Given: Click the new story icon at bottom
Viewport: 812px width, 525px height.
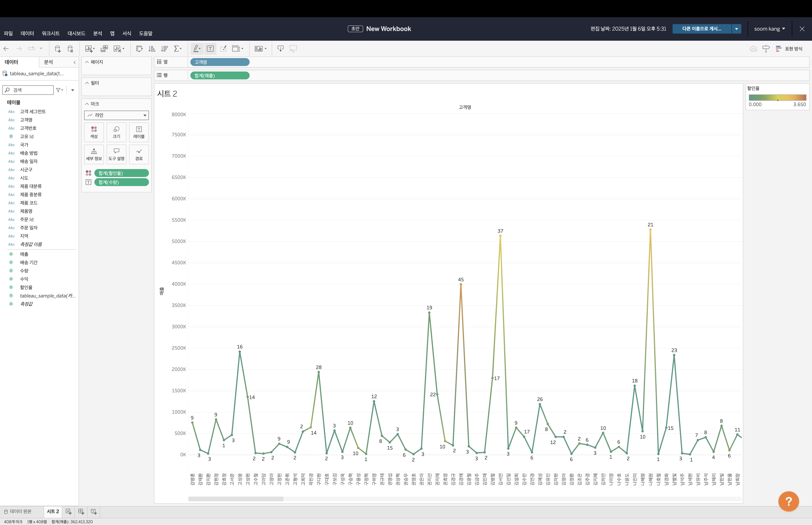Looking at the screenshot, I should coord(94,511).
